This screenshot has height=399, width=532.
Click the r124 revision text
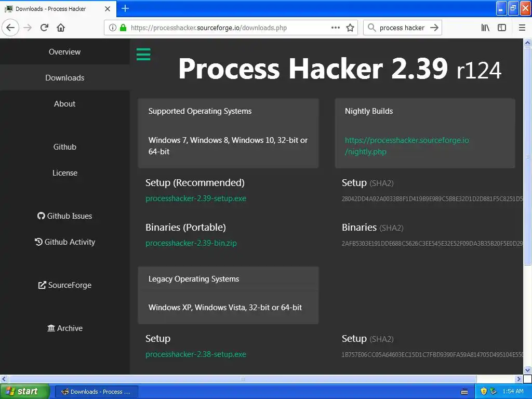pyautogui.click(x=479, y=71)
